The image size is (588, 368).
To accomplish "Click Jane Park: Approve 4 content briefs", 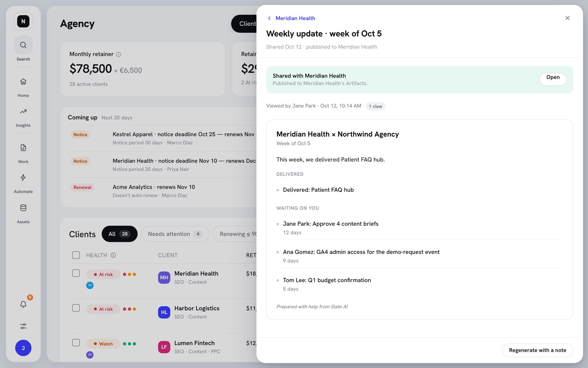I will [x=330, y=224].
